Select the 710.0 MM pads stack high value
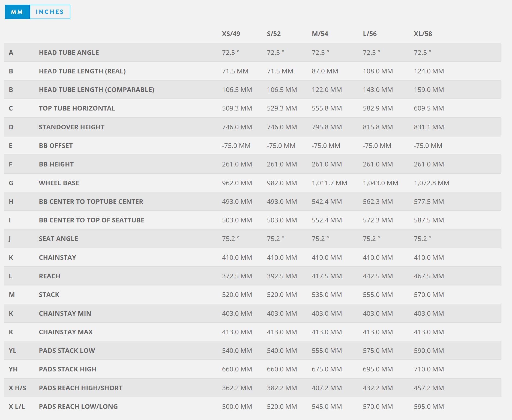This screenshot has width=512, height=420. [429, 369]
